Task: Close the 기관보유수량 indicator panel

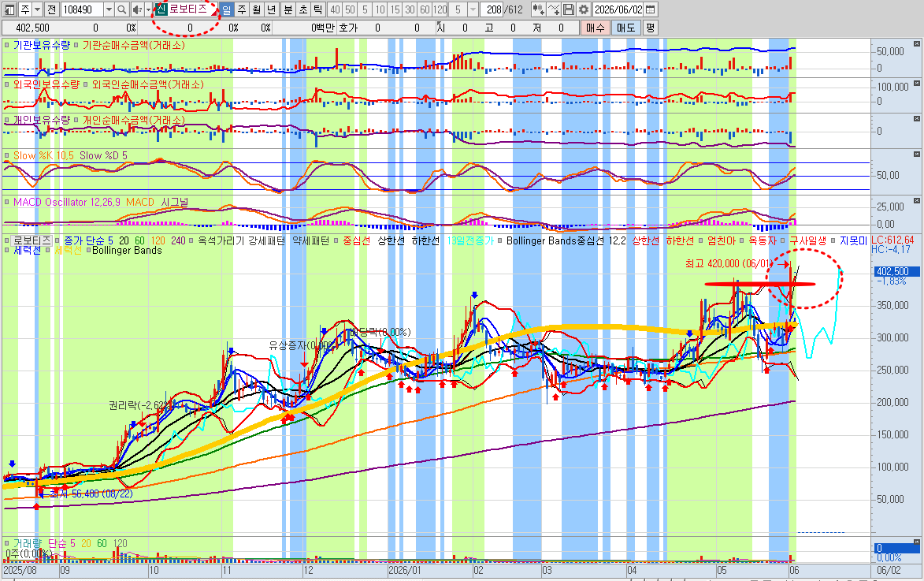Action: (917, 43)
